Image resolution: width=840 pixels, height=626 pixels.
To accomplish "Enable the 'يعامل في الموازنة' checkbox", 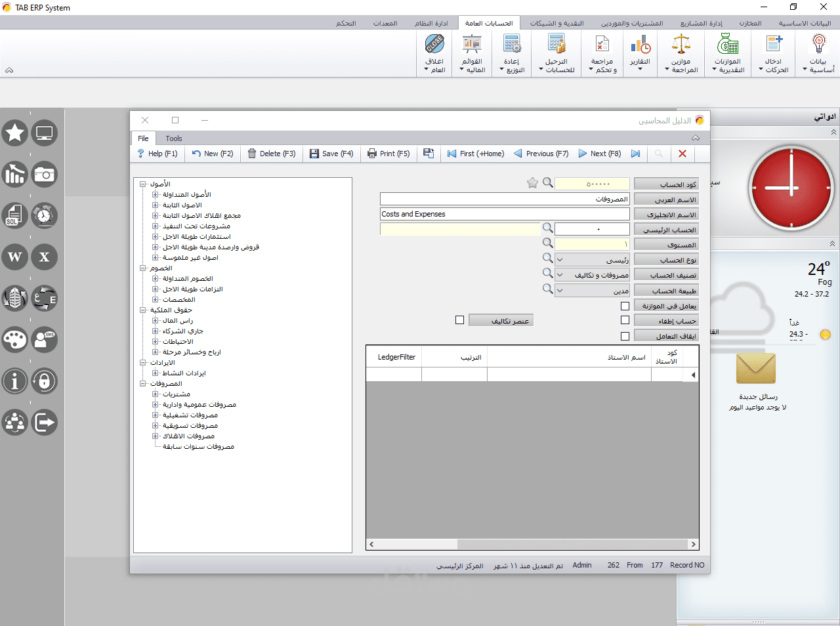I will [625, 306].
